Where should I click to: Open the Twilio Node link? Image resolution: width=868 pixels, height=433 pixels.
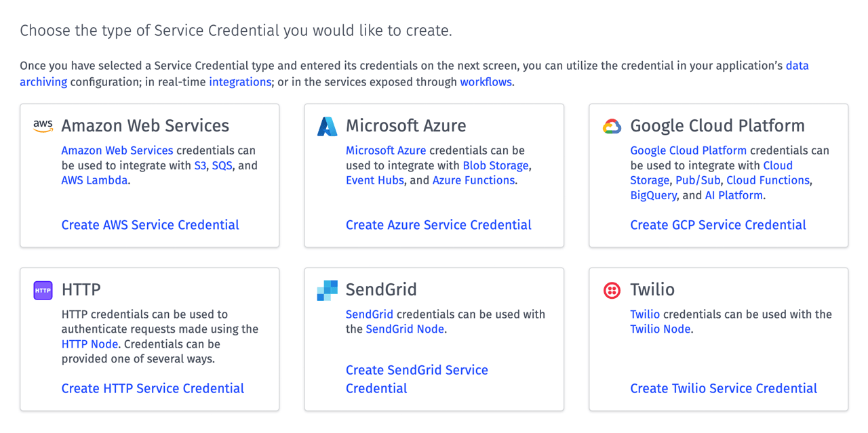tap(660, 329)
